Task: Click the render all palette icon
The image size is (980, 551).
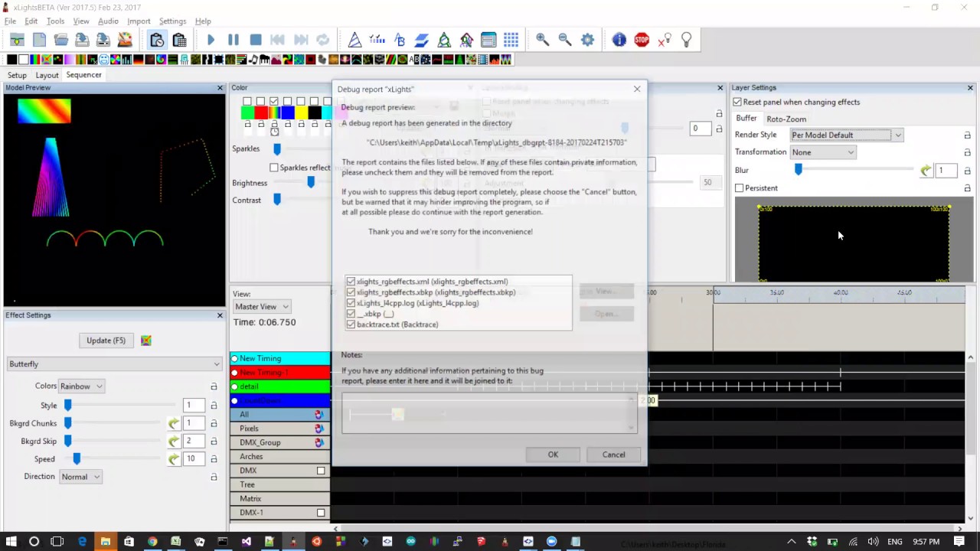Action: tap(125, 40)
